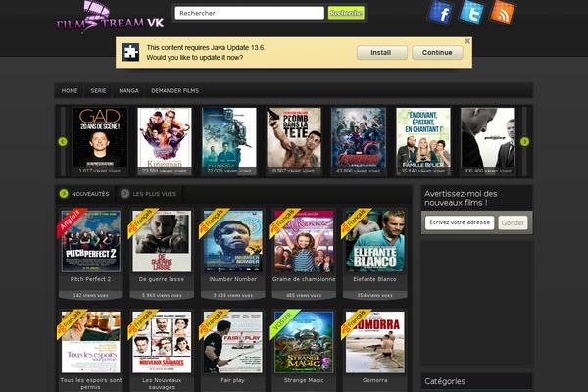Click the carousel previous arrow
588x392 pixels.
(63, 142)
